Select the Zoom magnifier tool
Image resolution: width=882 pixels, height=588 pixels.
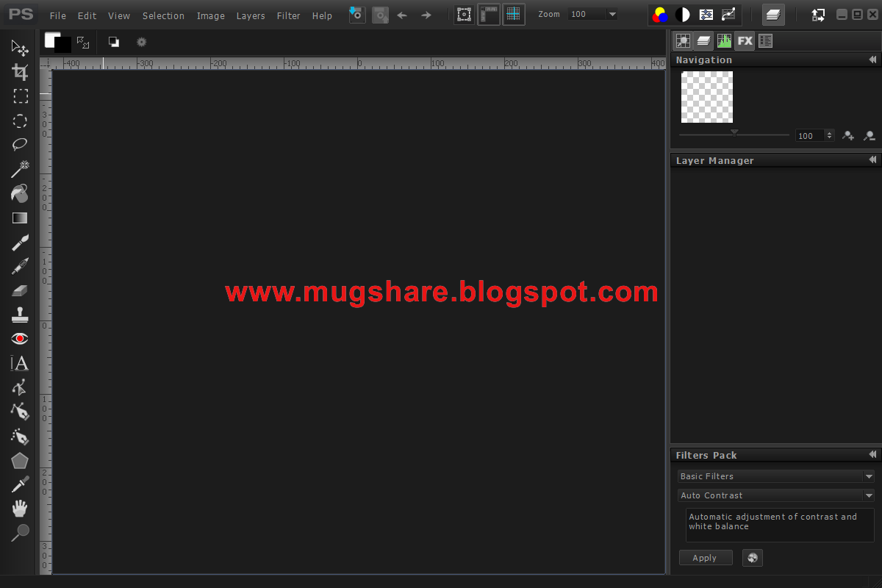[20, 532]
